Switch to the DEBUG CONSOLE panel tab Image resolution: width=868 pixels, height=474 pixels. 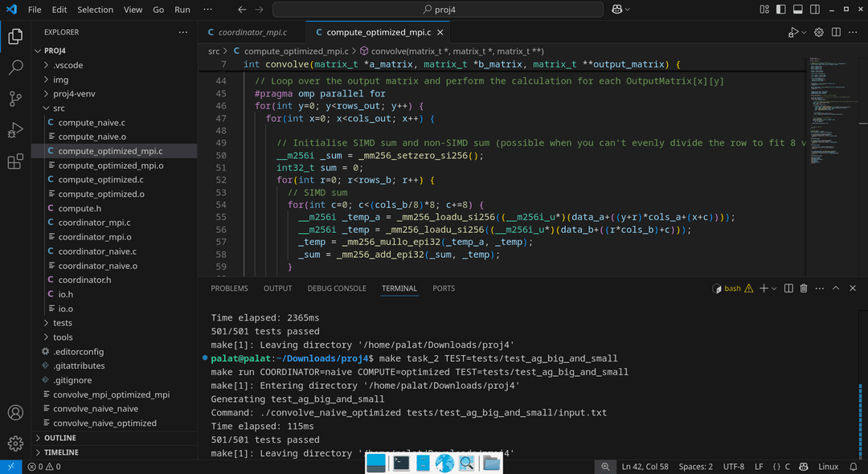click(337, 288)
